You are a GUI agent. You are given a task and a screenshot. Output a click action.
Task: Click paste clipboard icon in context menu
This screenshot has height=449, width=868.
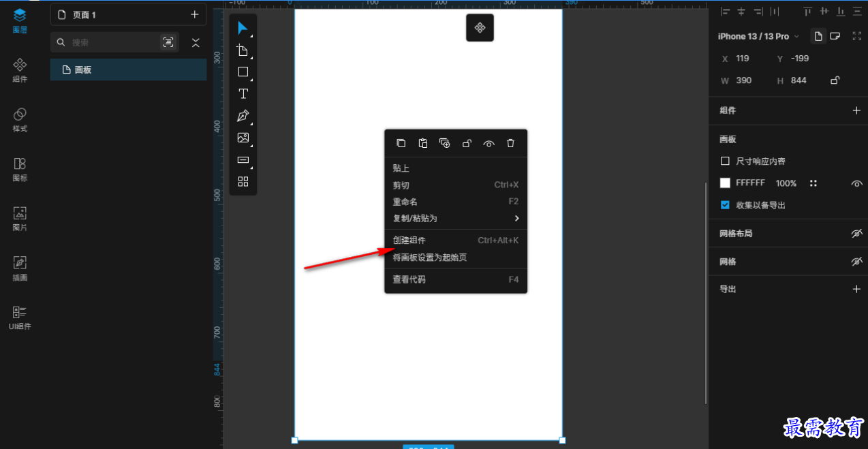(x=423, y=143)
